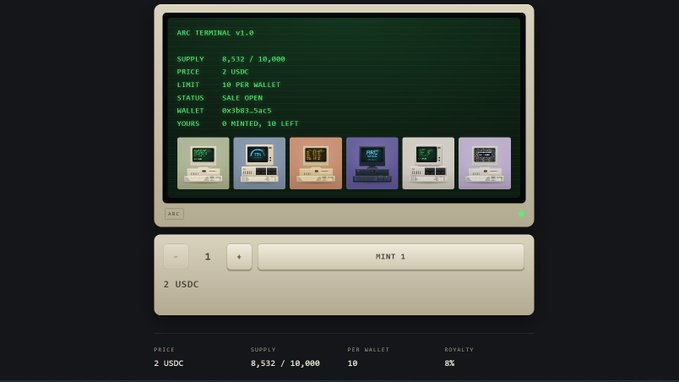Click footer PRICE value '2 USDC'
The height and width of the screenshot is (382, 679).
coord(168,363)
